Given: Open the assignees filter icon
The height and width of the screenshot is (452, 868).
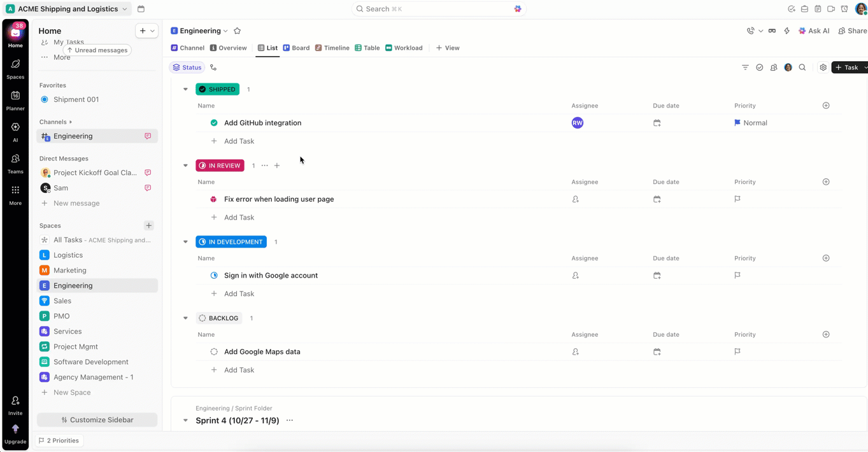Looking at the screenshot, I should [773, 67].
